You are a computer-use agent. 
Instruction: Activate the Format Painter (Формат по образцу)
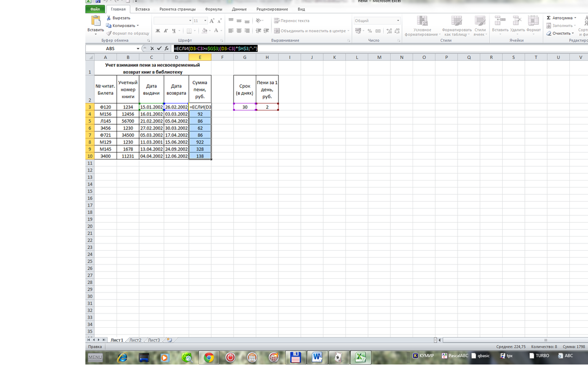coord(127,33)
